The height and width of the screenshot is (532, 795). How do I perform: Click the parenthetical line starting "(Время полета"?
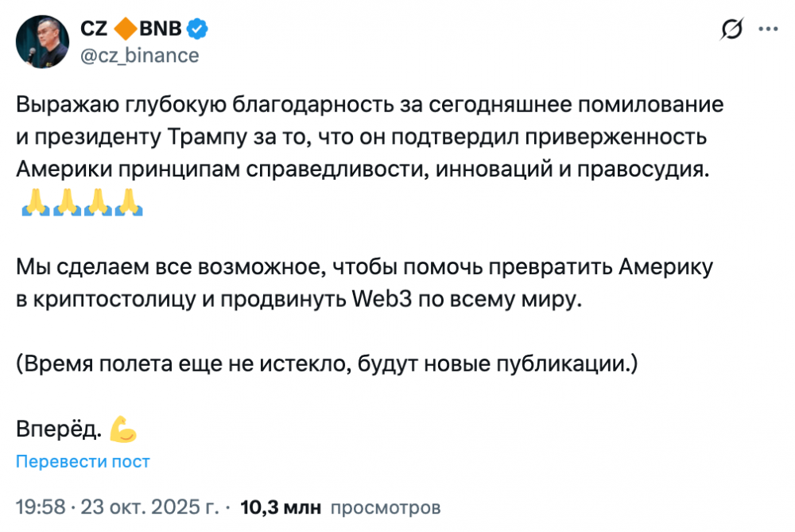point(327,365)
